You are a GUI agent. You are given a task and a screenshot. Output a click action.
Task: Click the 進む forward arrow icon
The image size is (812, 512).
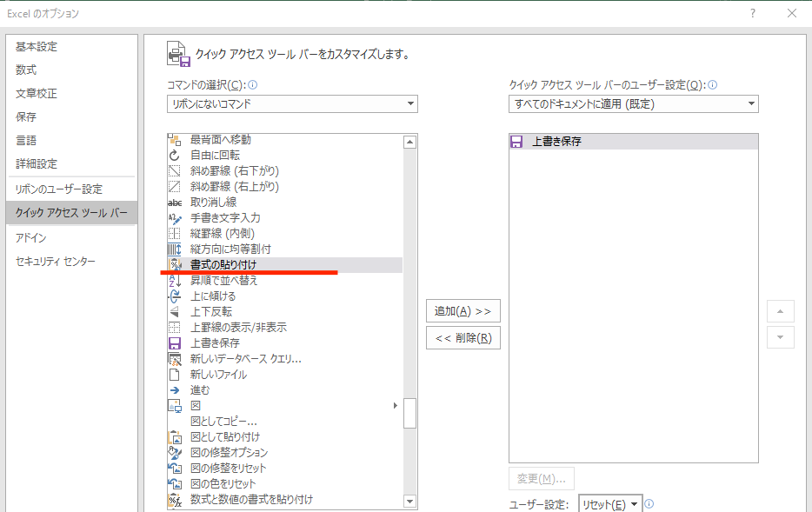tap(175, 390)
